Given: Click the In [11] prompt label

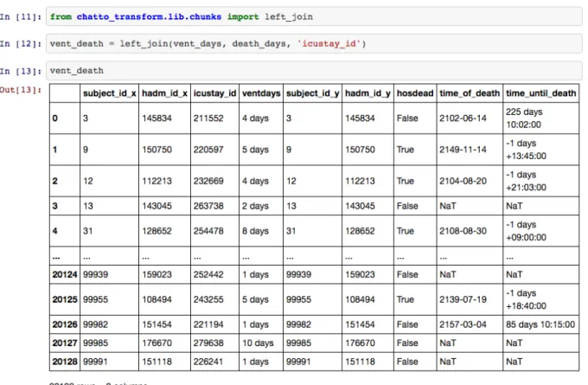Looking at the screenshot, I should (21, 17).
